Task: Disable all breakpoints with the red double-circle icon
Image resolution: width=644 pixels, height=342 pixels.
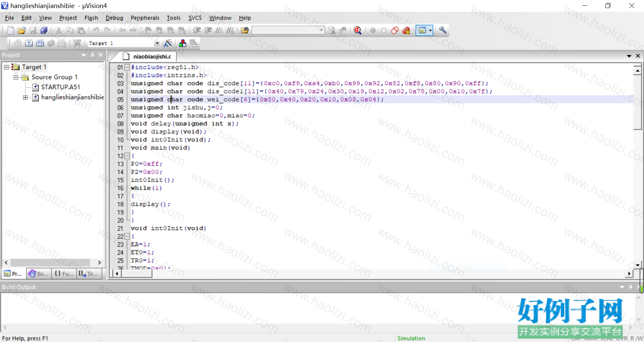Action: pyautogui.click(x=395, y=31)
